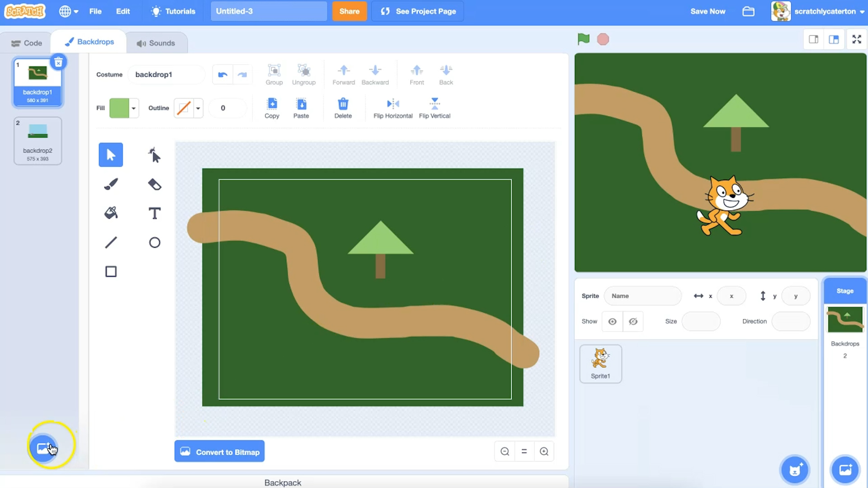
Task: Select the Eraser tool
Action: point(154,184)
